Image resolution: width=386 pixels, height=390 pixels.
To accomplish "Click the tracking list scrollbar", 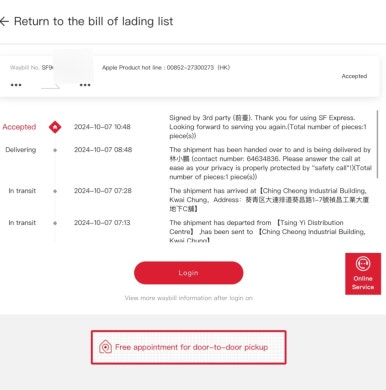I will coord(378,144).
